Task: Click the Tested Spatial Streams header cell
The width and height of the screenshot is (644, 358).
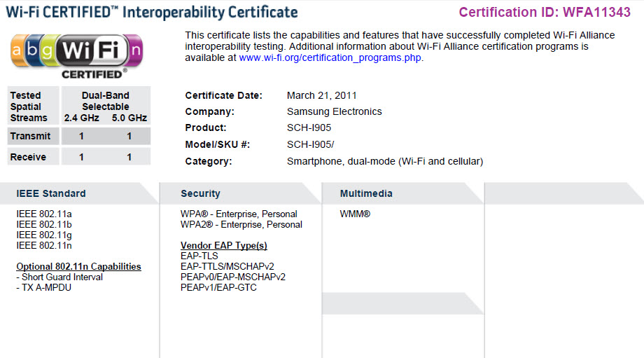Action: 29,106
